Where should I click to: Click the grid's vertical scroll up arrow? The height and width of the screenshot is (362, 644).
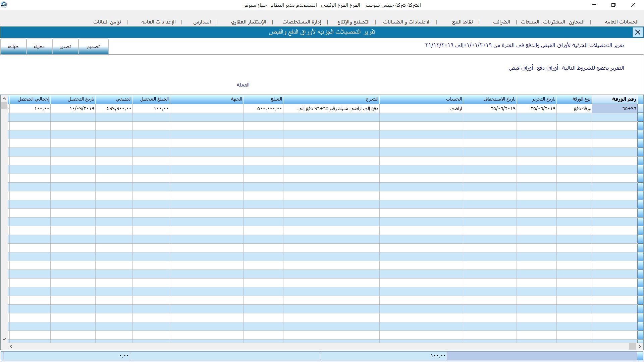(x=4, y=99)
